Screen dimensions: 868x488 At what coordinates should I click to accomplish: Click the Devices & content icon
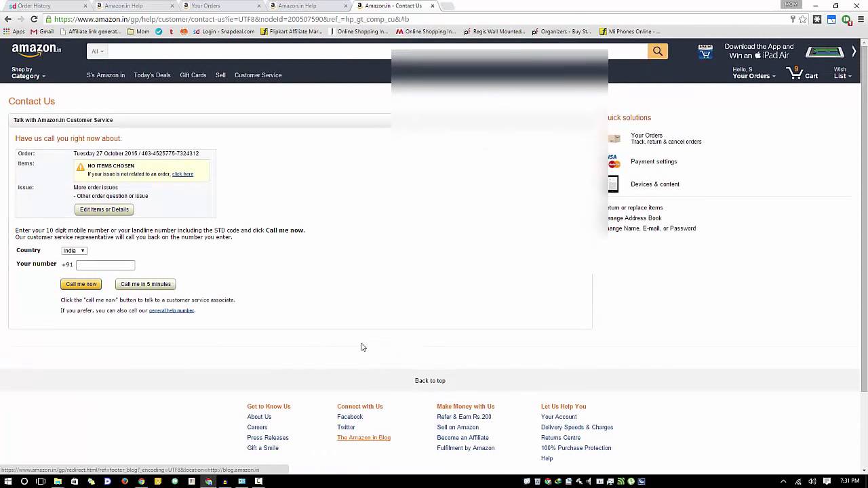click(x=613, y=184)
